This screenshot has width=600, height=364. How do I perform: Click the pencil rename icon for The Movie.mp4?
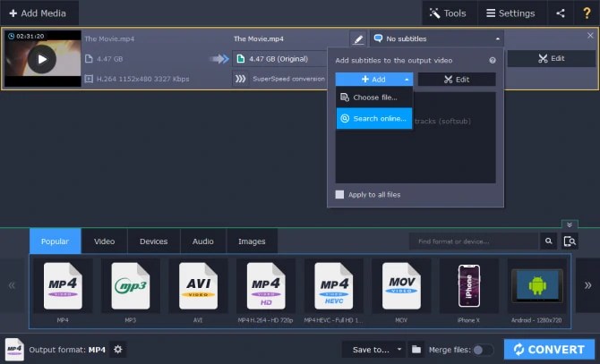click(x=358, y=39)
